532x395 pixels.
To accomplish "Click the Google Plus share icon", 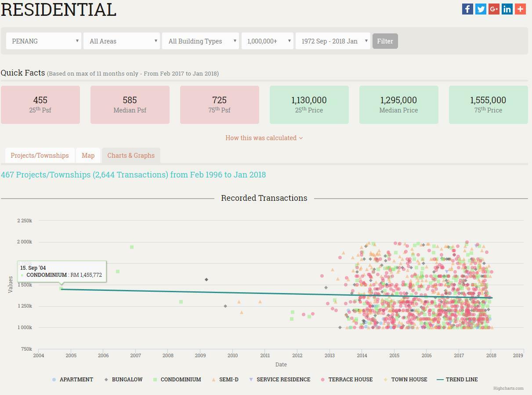I will (494, 9).
